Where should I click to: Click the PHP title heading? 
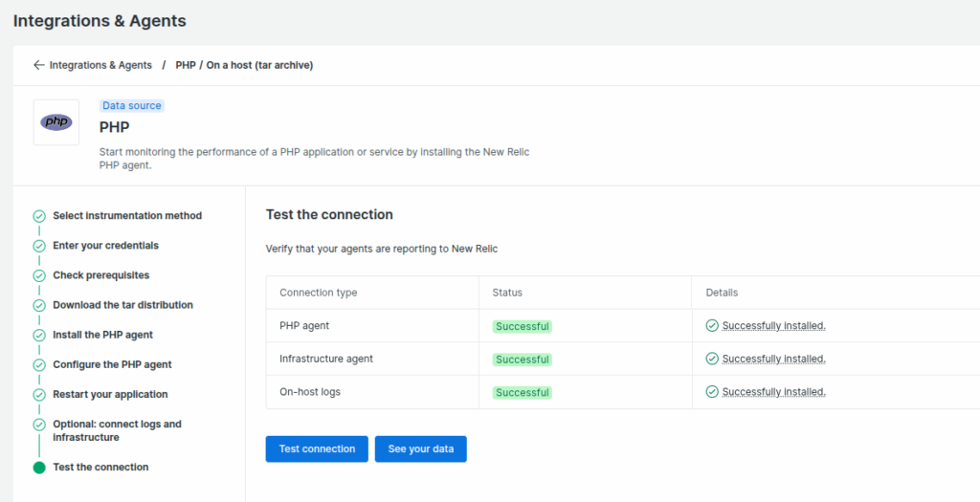coord(115,127)
